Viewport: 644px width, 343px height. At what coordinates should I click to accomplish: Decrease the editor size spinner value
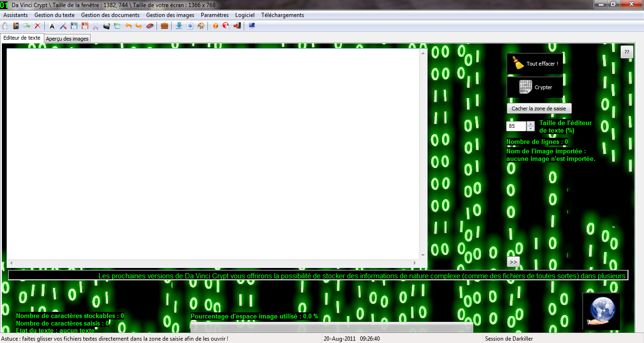point(531,128)
